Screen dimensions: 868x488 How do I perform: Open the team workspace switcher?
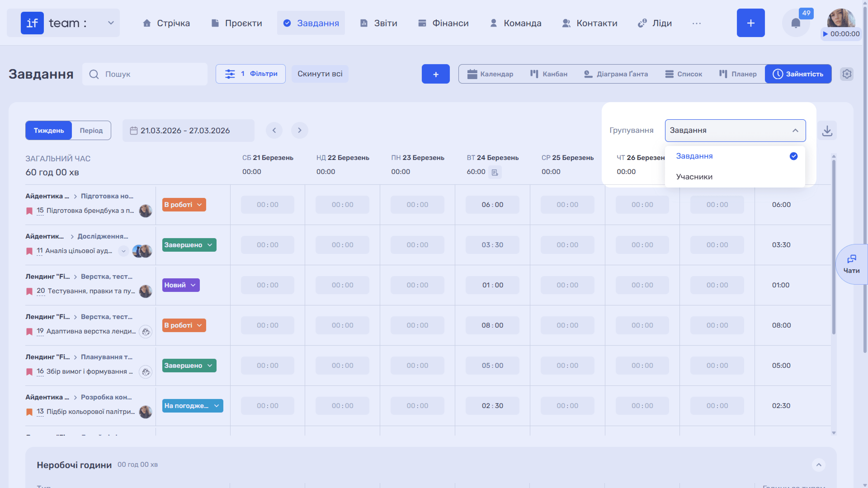(x=111, y=23)
